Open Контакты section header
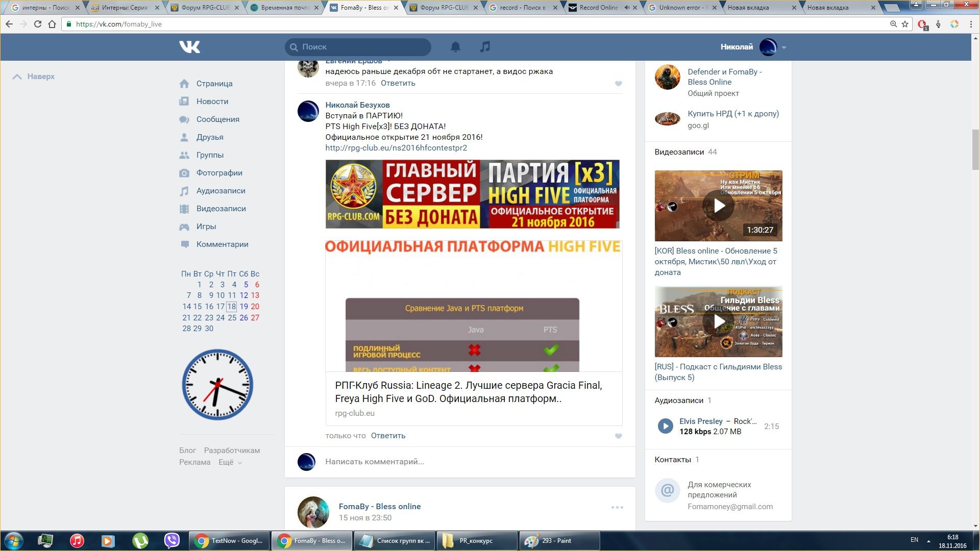 point(677,460)
